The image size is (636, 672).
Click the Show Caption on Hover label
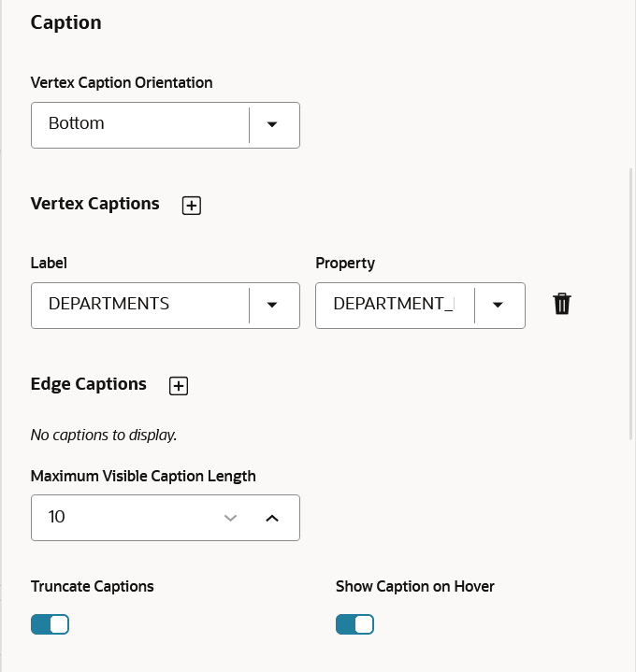pyautogui.click(x=415, y=587)
